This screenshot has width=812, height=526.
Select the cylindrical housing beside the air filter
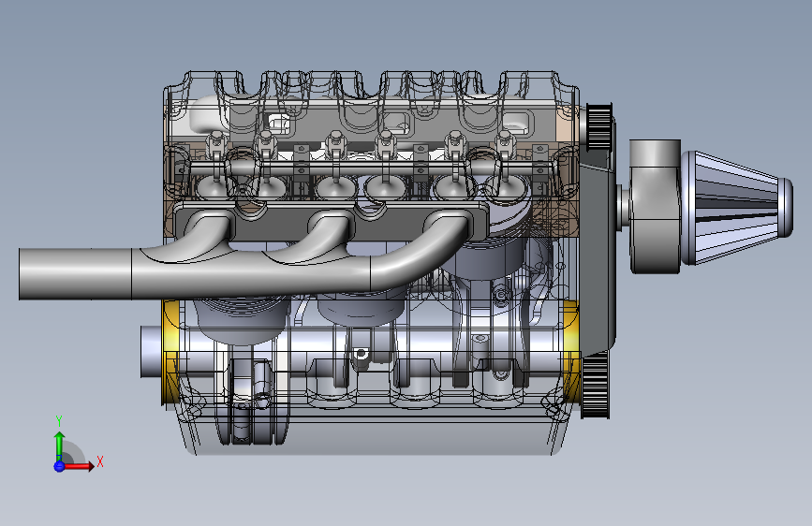click(x=655, y=206)
